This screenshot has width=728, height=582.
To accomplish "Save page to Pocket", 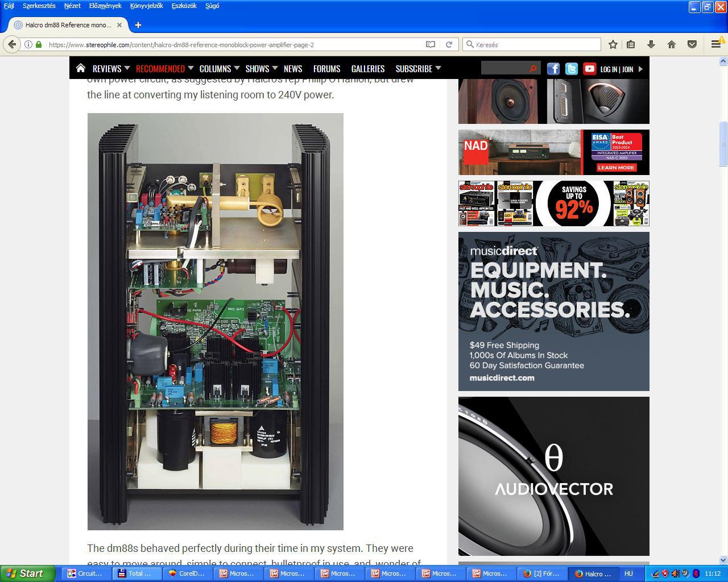I will [692, 44].
